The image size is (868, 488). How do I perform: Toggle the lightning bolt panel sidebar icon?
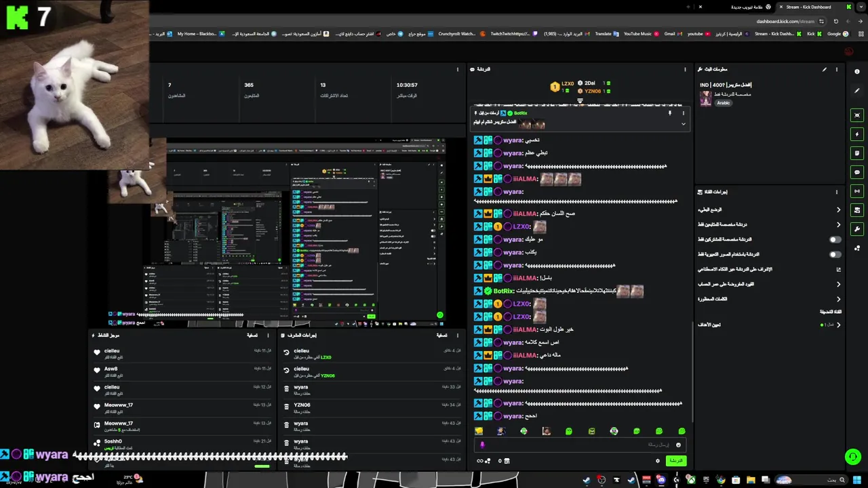tap(857, 134)
